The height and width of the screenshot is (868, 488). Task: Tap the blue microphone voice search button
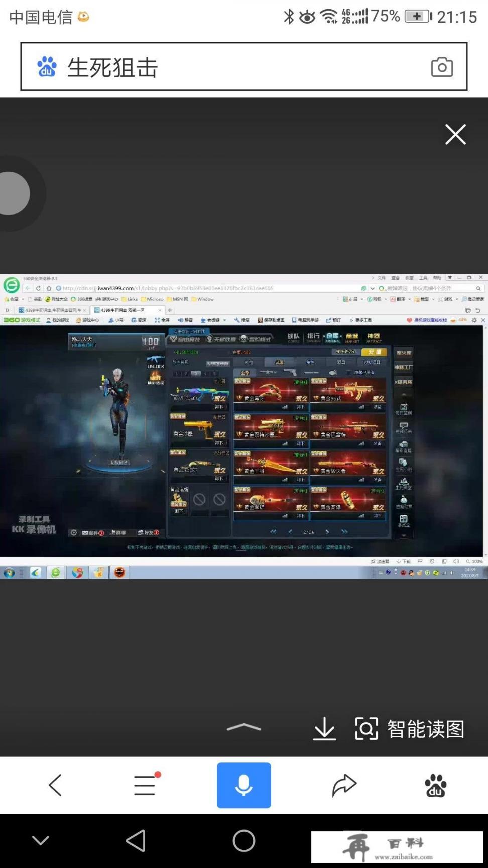[244, 785]
